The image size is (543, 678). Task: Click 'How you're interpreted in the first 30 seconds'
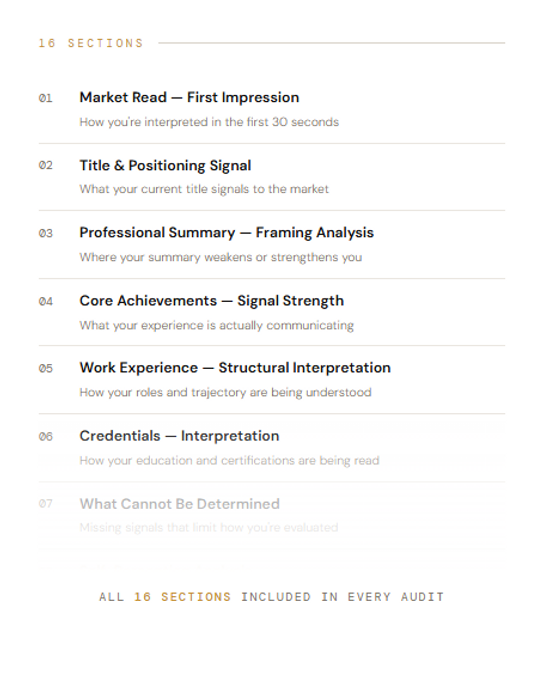tap(209, 122)
